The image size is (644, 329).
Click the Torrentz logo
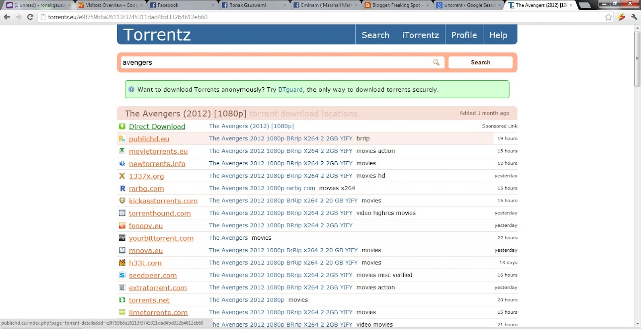coord(157,35)
